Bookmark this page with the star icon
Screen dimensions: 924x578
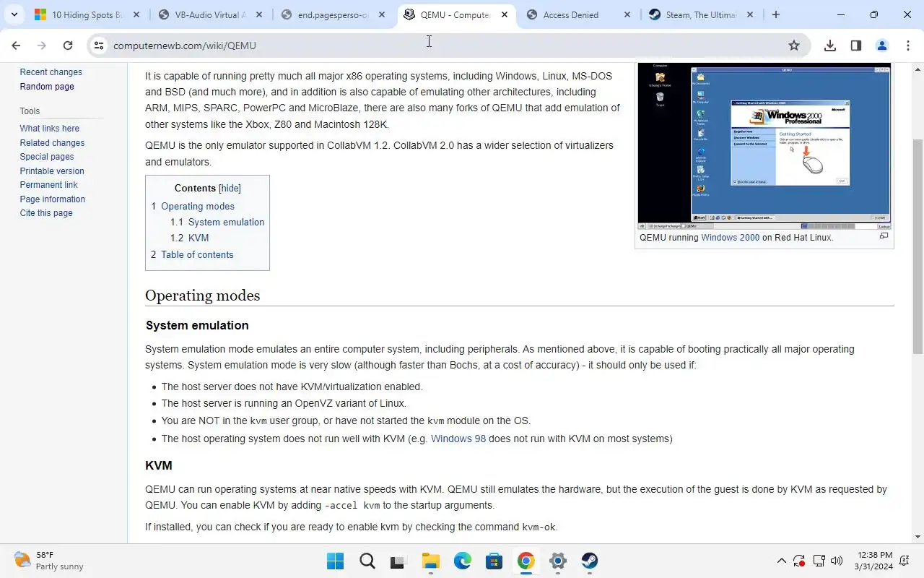(x=794, y=46)
